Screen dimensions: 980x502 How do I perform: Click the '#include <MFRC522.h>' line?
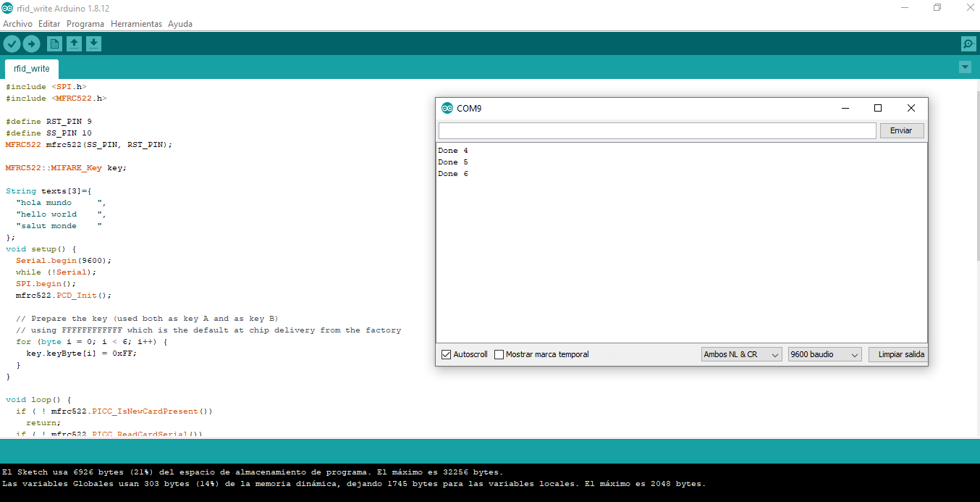point(56,99)
